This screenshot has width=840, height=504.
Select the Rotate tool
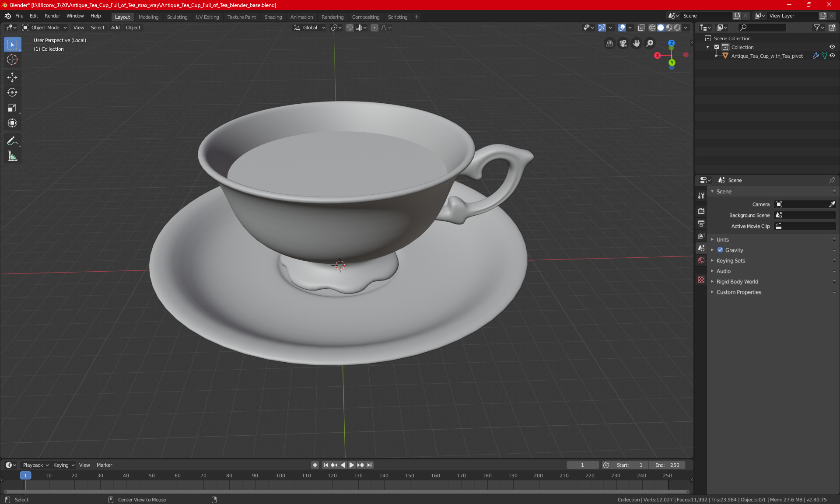click(x=12, y=92)
